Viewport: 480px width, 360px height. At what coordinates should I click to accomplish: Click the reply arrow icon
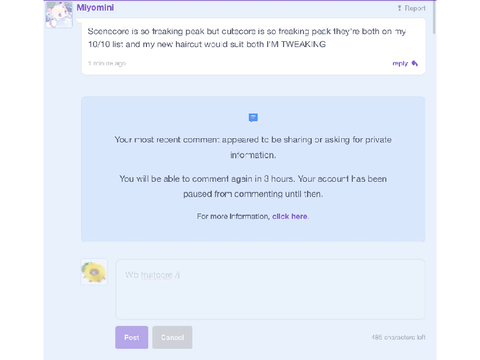point(415,63)
